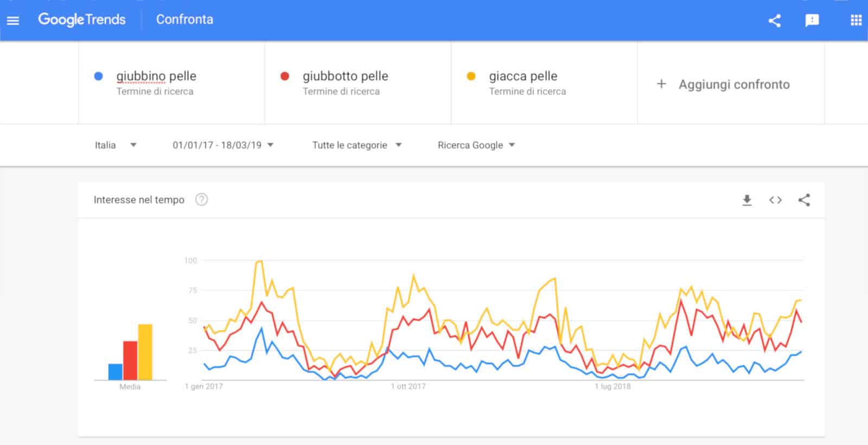Screen dimensions: 868x445
Task: Expand the Italia region dropdown
Action: pos(116,145)
